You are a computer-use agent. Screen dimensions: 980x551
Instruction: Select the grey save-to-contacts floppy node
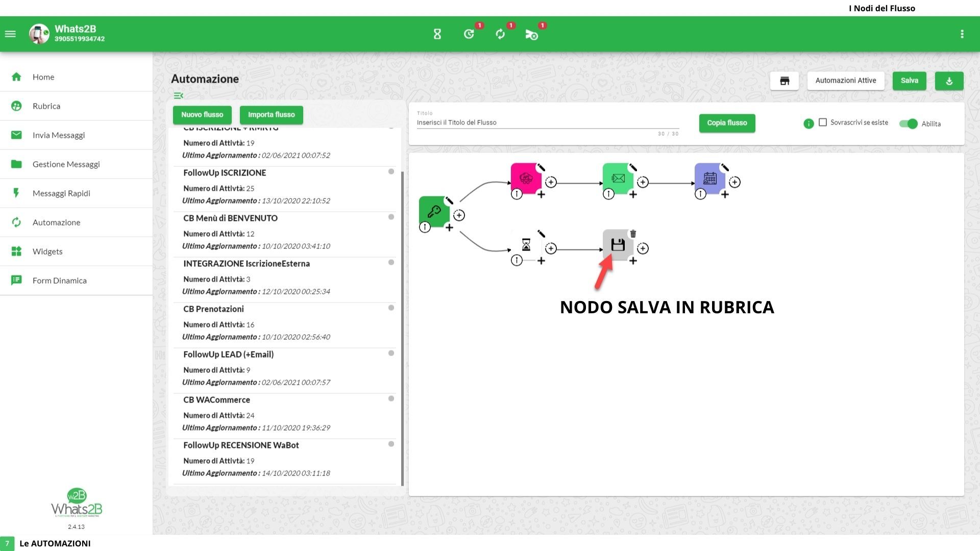coord(618,244)
